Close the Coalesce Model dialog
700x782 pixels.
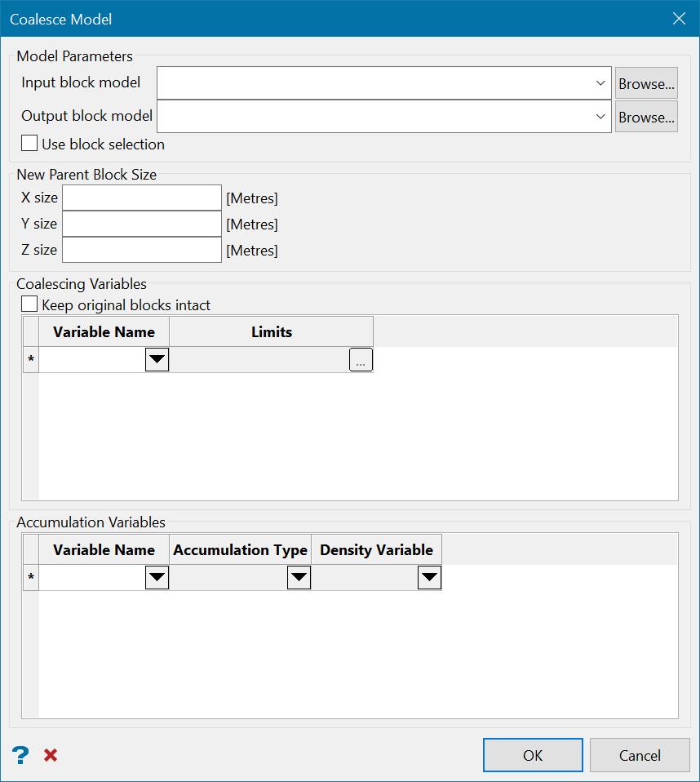point(679,19)
